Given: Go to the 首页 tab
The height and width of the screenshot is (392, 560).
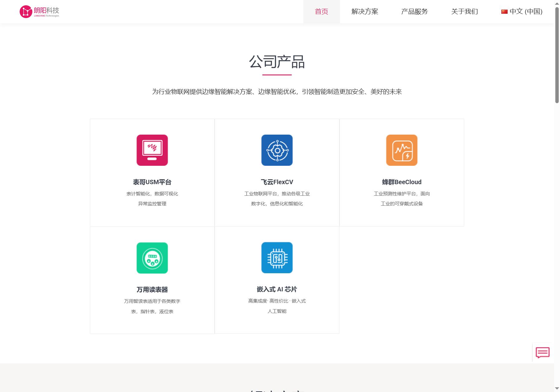Looking at the screenshot, I should pos(322,12).
